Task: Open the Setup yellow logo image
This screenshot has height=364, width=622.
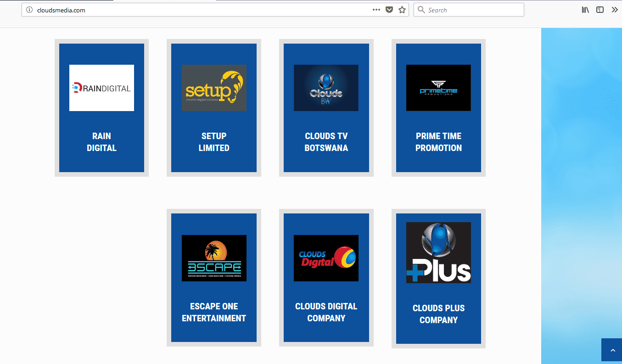Action: pyautogui.click(x=214, y=88)
